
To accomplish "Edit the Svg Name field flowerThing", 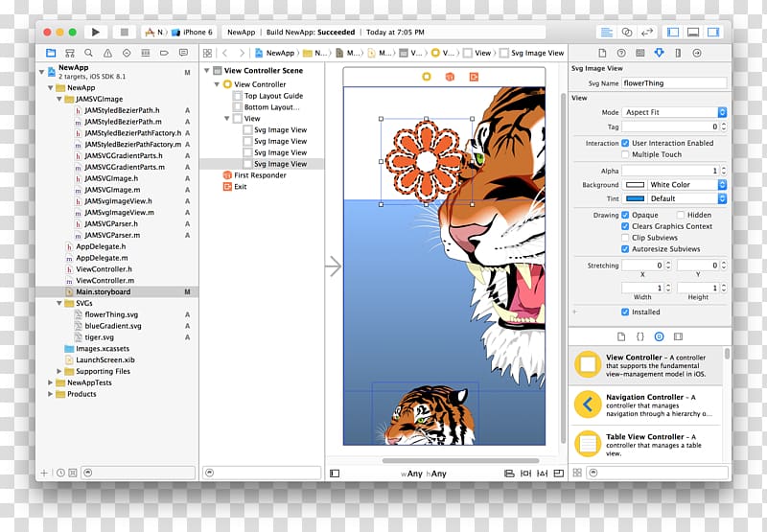I will (x=674, y=83).
